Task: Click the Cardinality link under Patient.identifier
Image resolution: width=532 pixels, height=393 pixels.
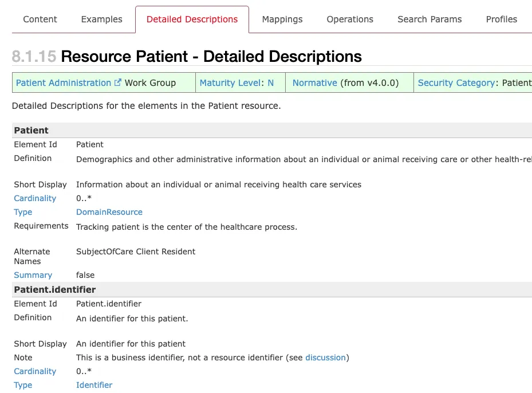Action: [35, 371]
